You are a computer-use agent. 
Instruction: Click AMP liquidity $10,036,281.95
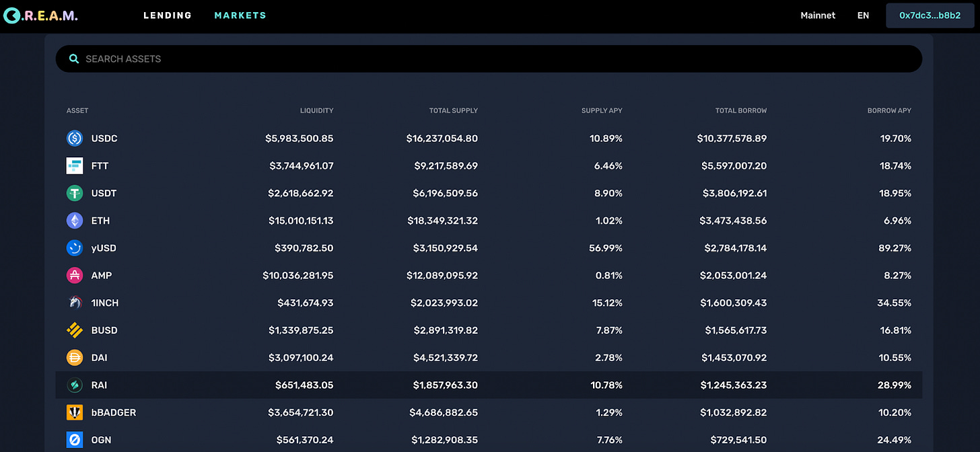point(298,276)
